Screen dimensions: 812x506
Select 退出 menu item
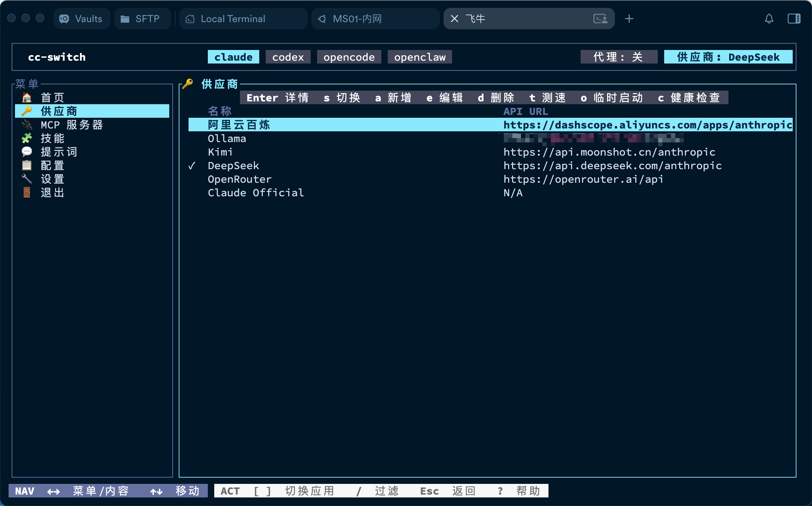[x=92, y=192]
